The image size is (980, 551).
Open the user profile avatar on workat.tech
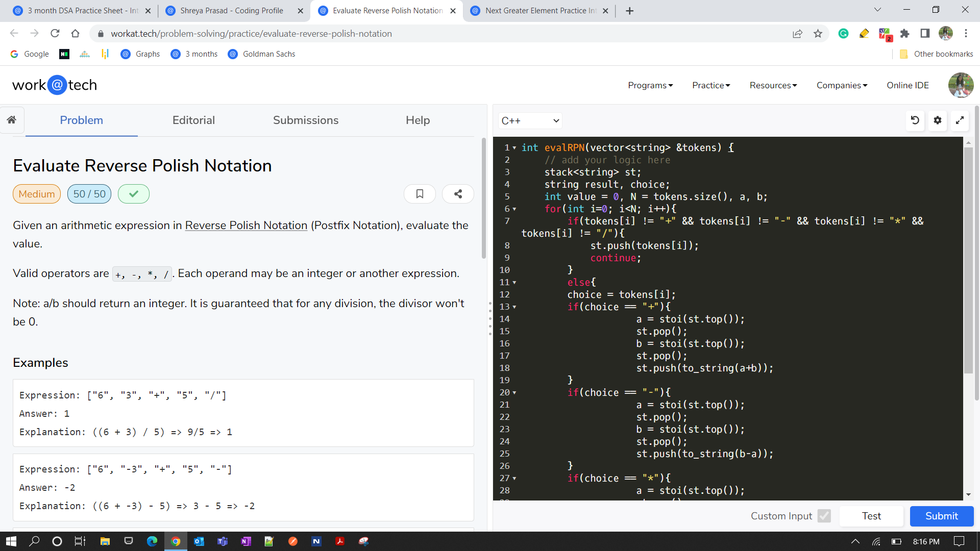coord(961,85)
